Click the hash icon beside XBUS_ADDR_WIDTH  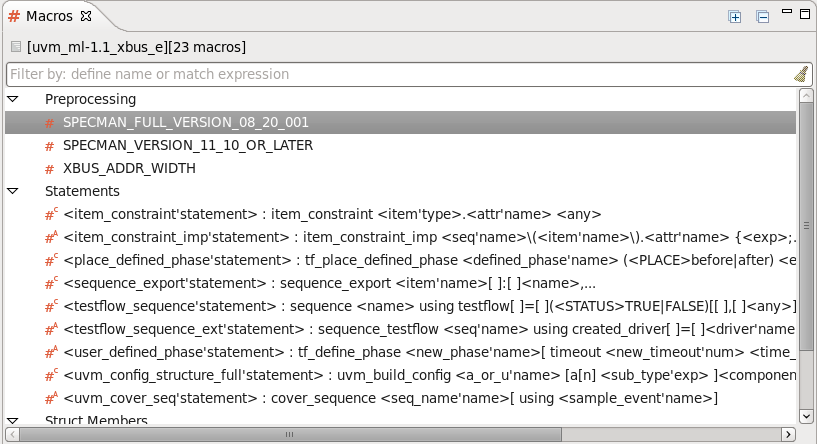pos(49,169)
